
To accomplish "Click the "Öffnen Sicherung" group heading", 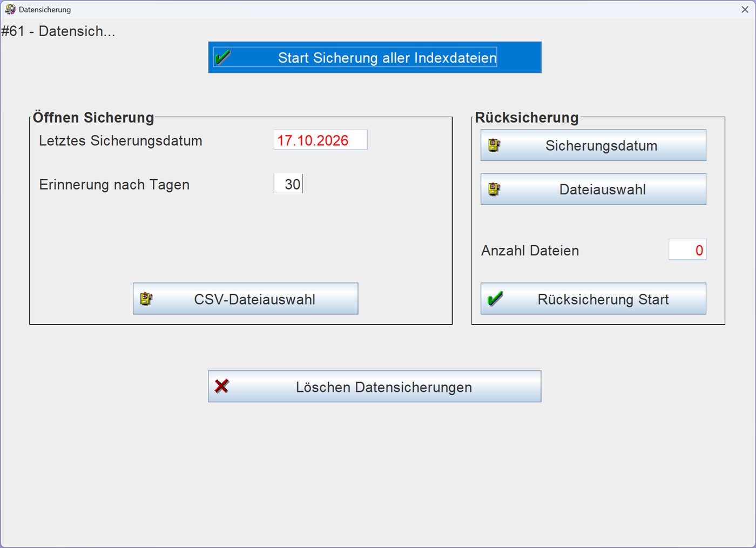I will click(x=93, y=117).
